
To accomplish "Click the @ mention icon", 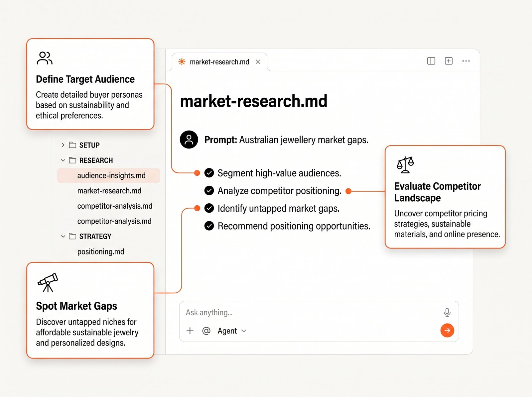I will (206, 331).
